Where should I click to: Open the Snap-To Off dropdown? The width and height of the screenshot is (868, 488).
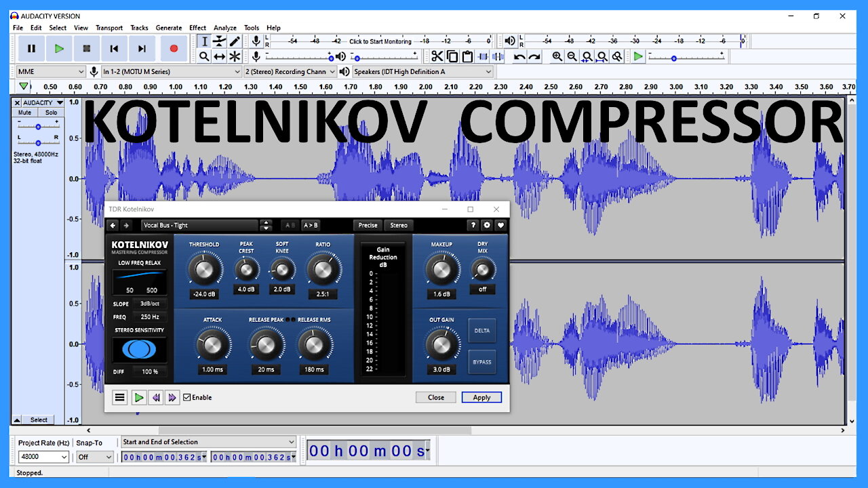[94, 457]
